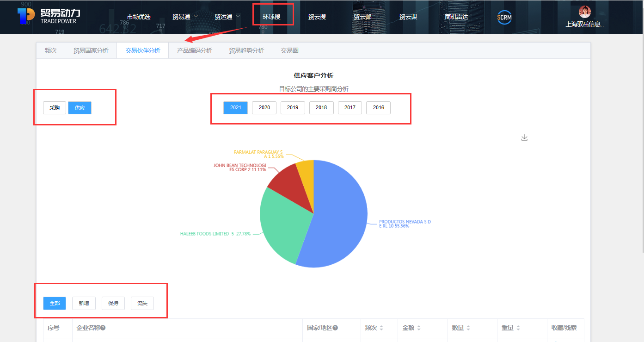644x342 pixels.
Task: Select year 2016
Action: click(x=378, y=108)
